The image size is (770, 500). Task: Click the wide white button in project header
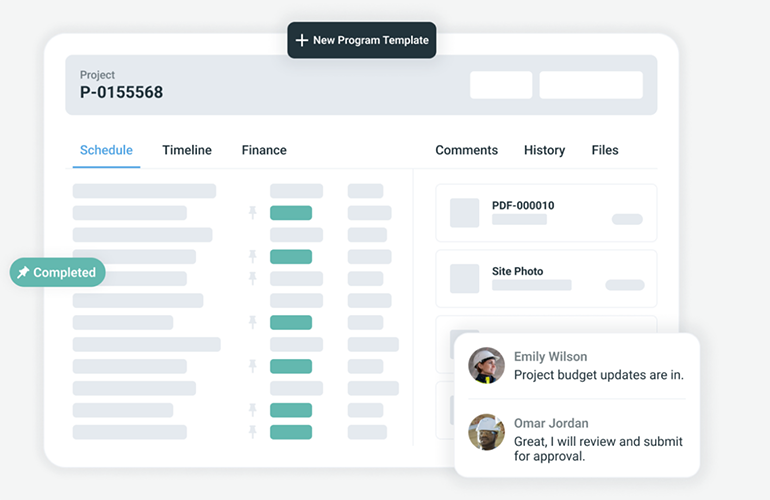pyautogui.click(x=591, y=85)
